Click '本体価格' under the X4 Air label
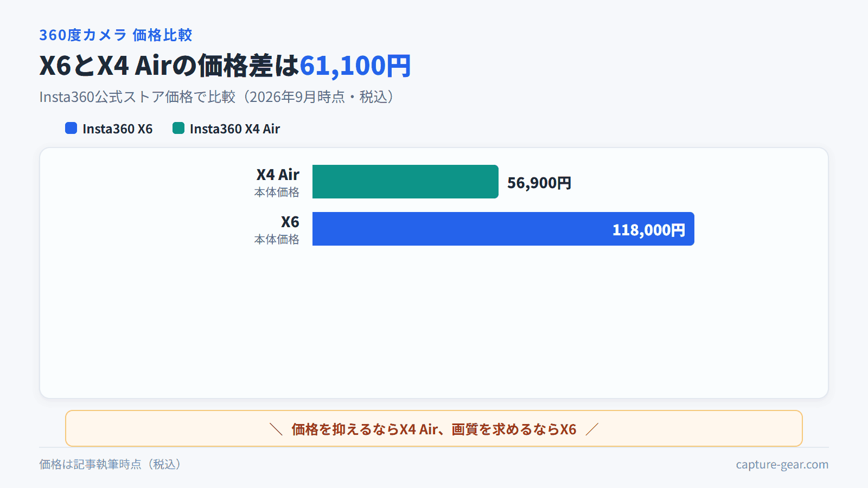This screenshot has width=868, height=488. click(x=277, y=192)
